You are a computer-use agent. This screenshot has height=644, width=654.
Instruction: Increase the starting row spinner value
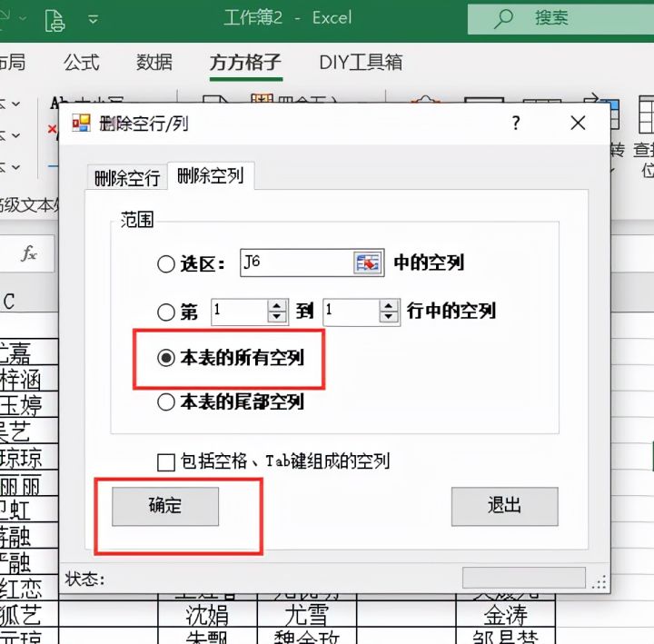(x=277, y=305)
